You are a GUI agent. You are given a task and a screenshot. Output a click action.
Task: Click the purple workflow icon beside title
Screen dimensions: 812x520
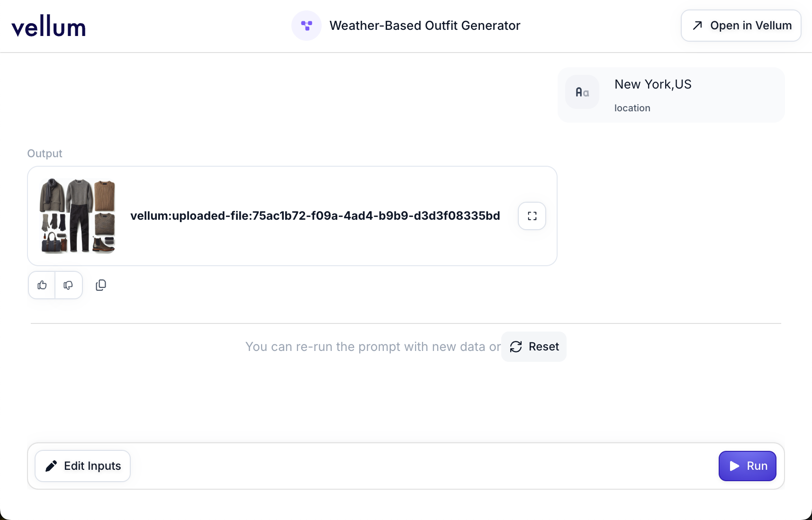pyautogui.click(x=307, y=26)
